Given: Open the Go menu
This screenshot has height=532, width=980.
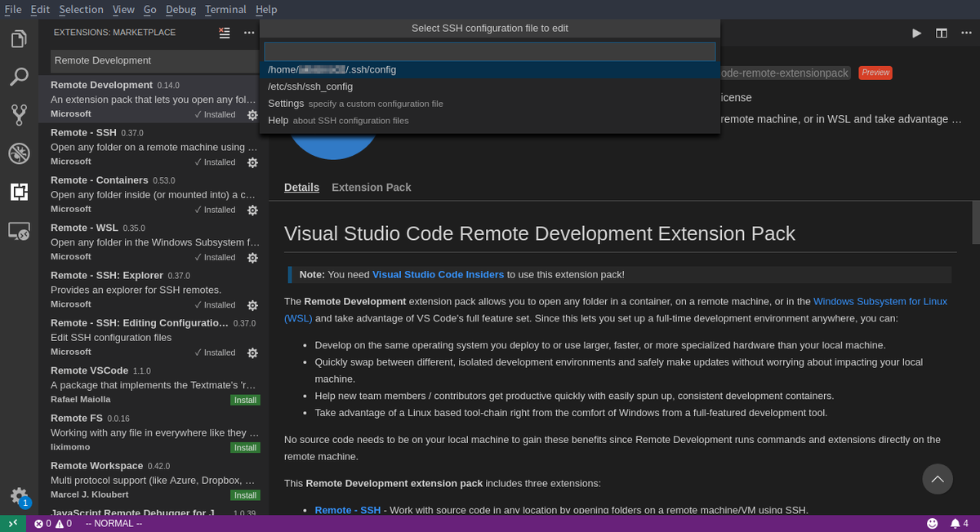Looking at the screenshot, I should (150, 9).
